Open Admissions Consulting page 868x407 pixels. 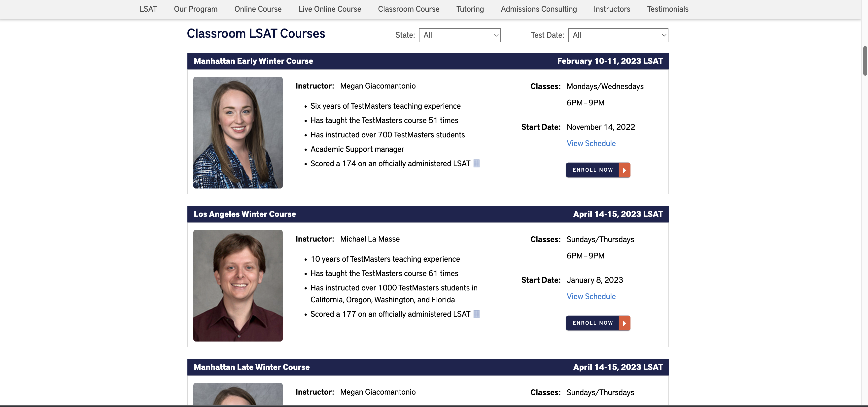pyautogui.click(x=538, y=9)
